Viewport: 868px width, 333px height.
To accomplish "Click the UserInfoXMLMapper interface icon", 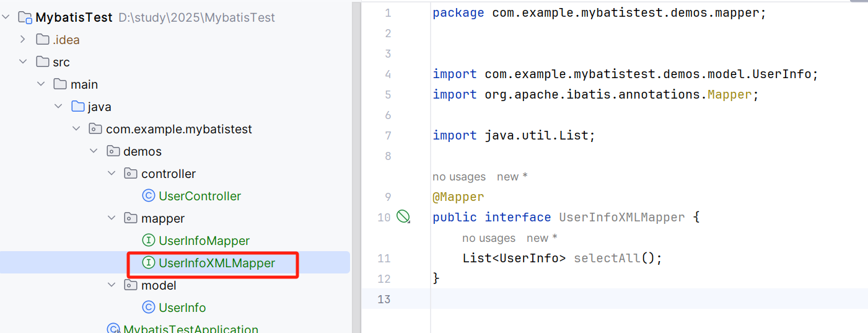I will click(148, 263).
